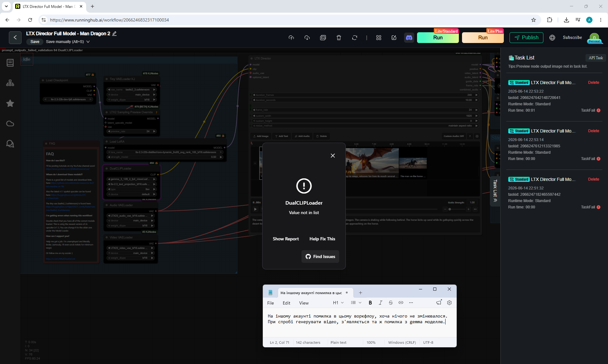Open the View menu in Notepad
The height and width of the screenshot is (364, 608).
point(304,303)
